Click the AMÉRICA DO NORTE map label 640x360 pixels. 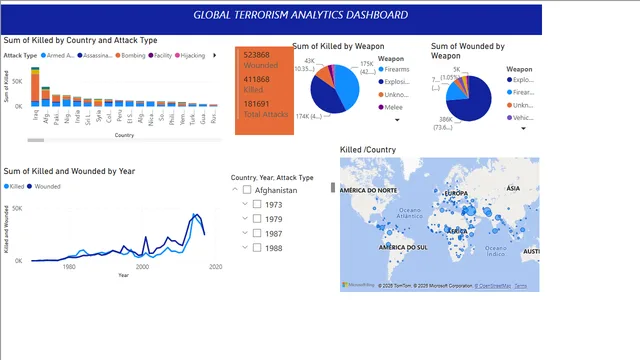pyautogui.click(x=368, y=191)
